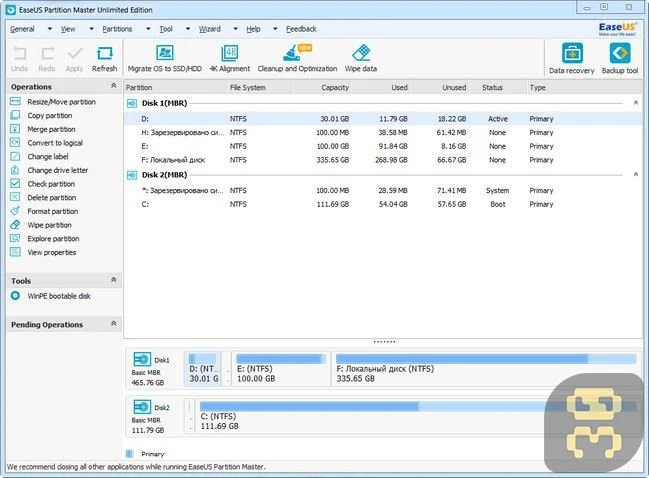The image size is (649, 478).
Task: Open the Backup tool
Action: [x=620, y=55]
